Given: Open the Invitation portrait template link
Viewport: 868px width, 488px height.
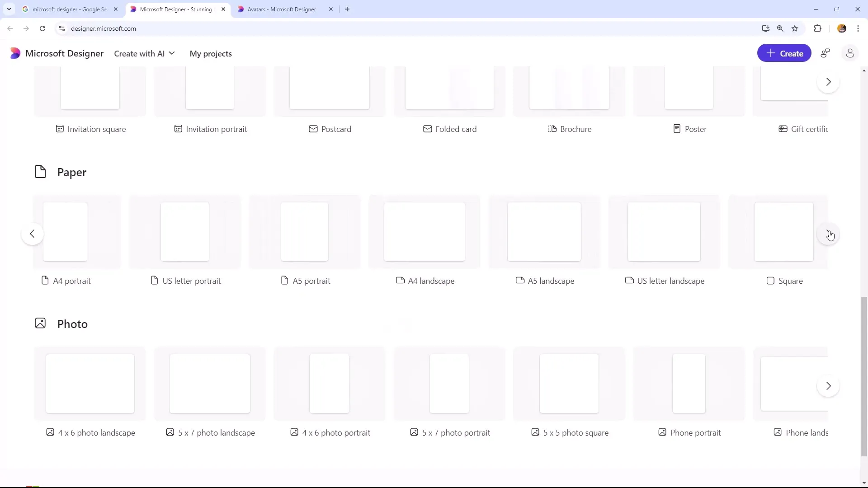Looking at the screenshot, I should coord(210,129).
